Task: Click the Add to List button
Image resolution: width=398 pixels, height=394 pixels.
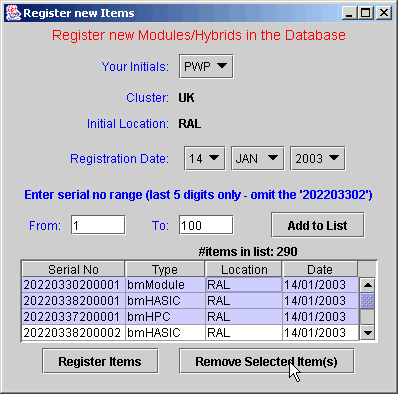Action: tap(318, 225)
